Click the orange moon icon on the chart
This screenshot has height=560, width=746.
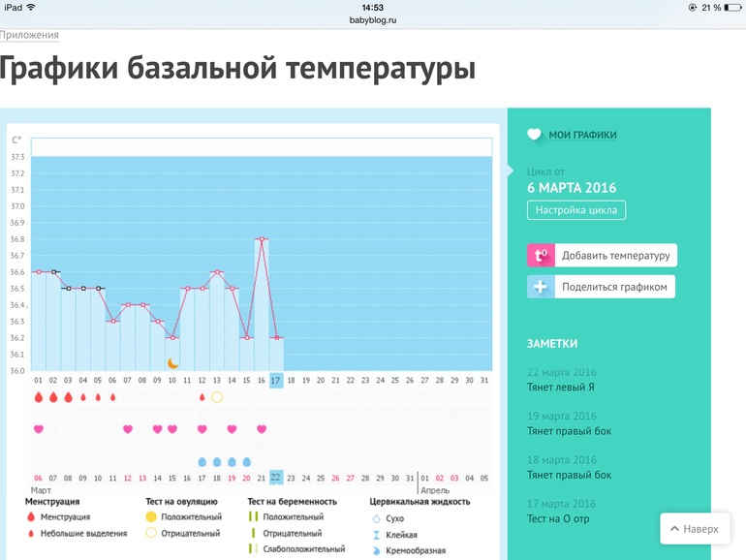[172, 363]
